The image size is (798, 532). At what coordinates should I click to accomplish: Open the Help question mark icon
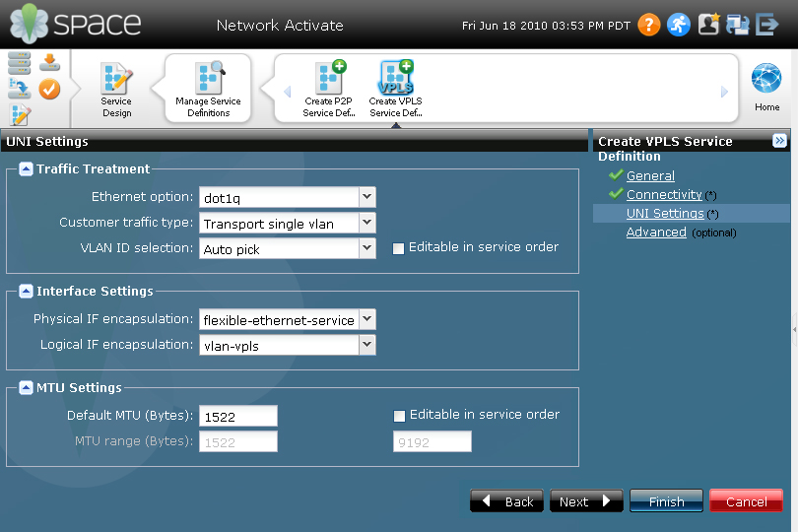(x=649, y=25)
